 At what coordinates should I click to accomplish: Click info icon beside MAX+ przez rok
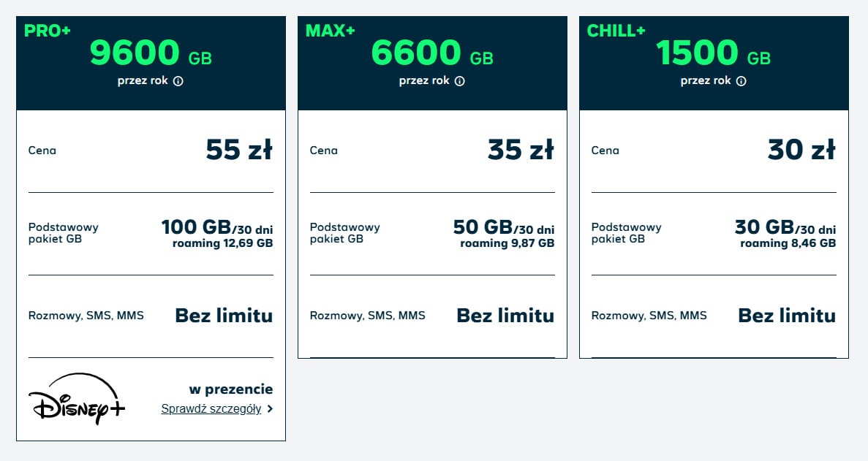tap(459, 81)
